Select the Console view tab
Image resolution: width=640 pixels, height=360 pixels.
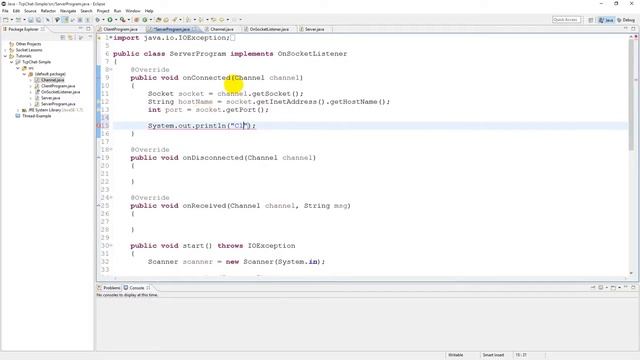(137, 288)
